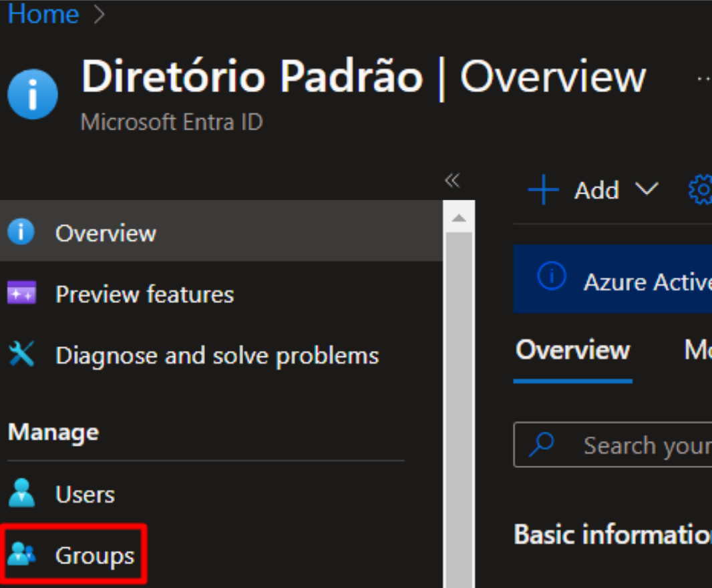This screenshot has height=588, width=712.
Task: Click the Manage section heading
Action: tap(53, 432)
